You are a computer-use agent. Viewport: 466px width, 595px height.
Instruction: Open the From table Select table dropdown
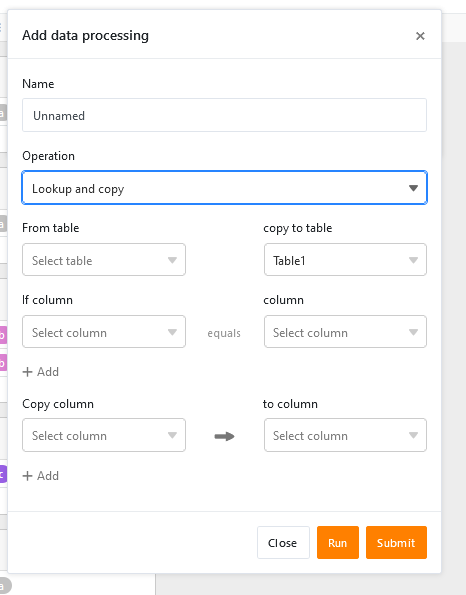point(104,260)
